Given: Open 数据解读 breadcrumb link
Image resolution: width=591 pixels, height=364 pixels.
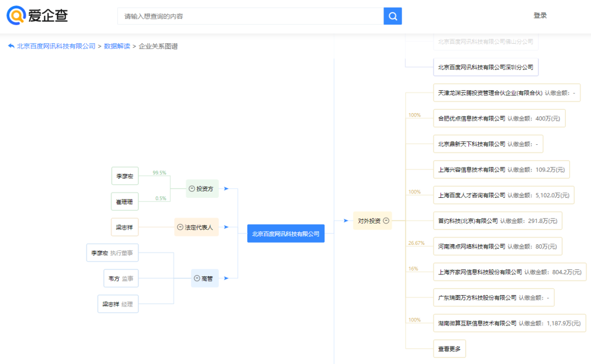Looking at the screenshot, I should pos(117,46).
